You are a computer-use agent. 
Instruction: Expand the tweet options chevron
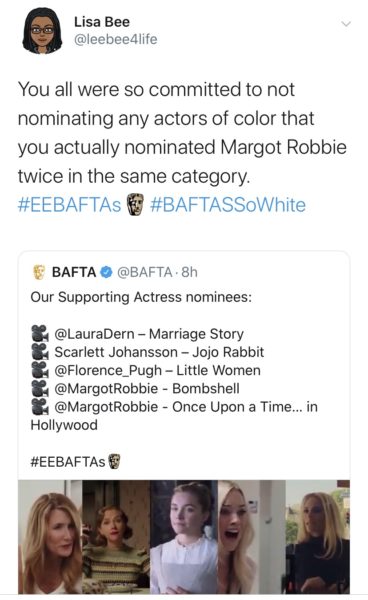point(346,24)
